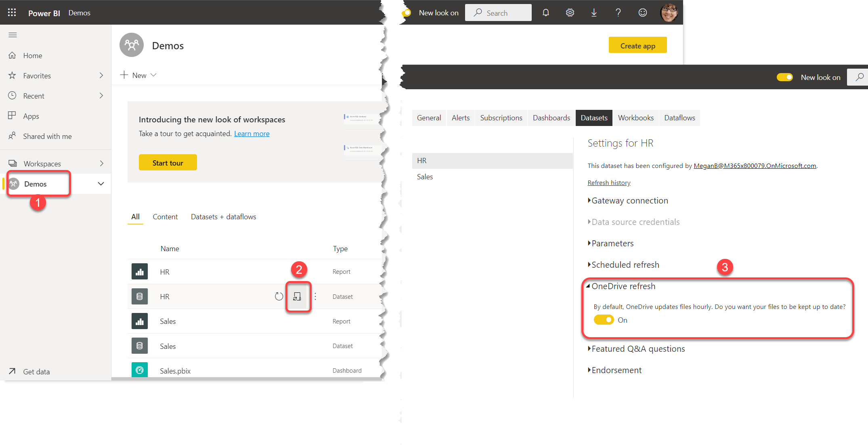
Task: Click the Start tour button
Action: pyautogui.click(x=168, y=162)
